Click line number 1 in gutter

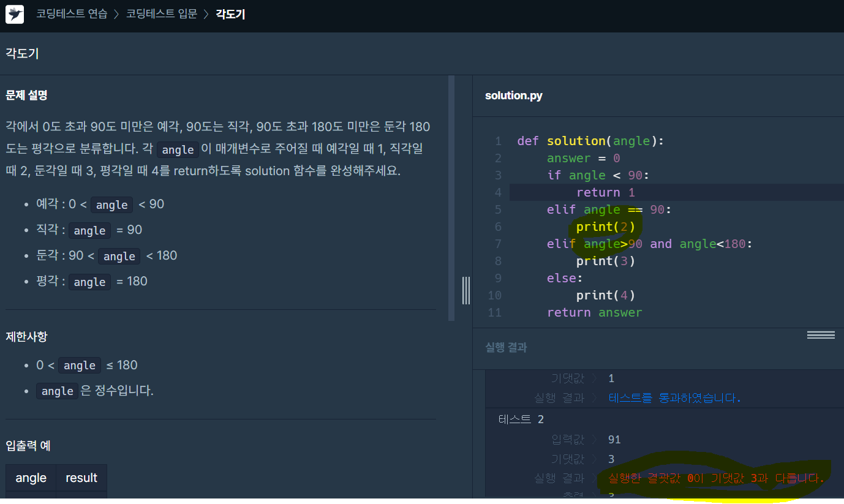tap(498, 141)
